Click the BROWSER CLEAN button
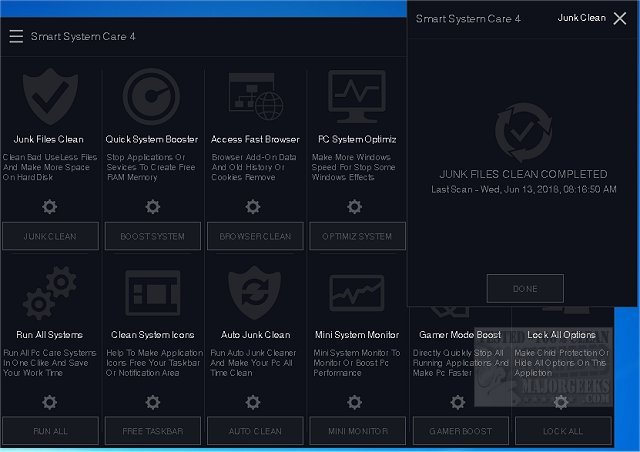 [x=255, y=236]
